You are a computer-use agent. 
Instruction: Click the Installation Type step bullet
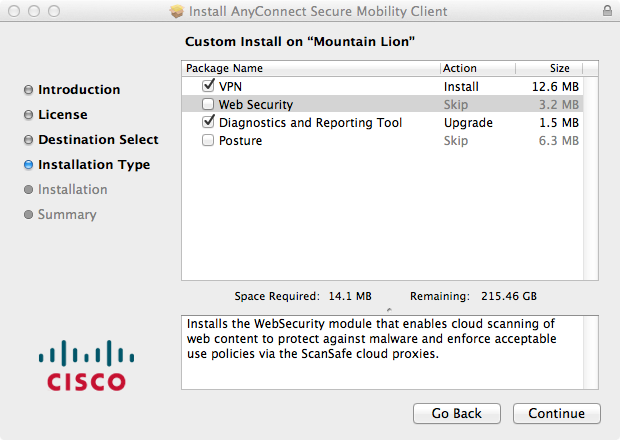[x=28, y=164]
